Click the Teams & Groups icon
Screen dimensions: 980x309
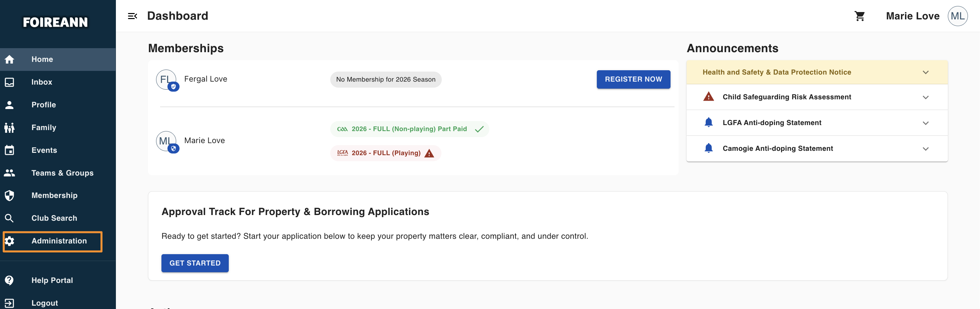point(9,173)
